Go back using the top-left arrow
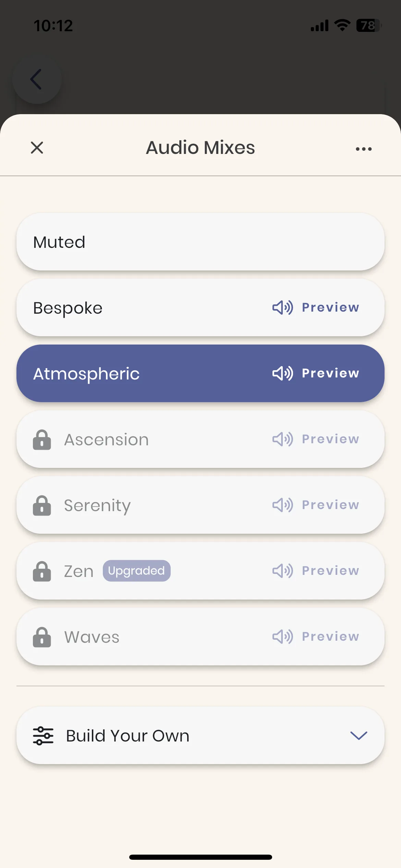This screenshot has width=401, height=868. pos(37,79)
